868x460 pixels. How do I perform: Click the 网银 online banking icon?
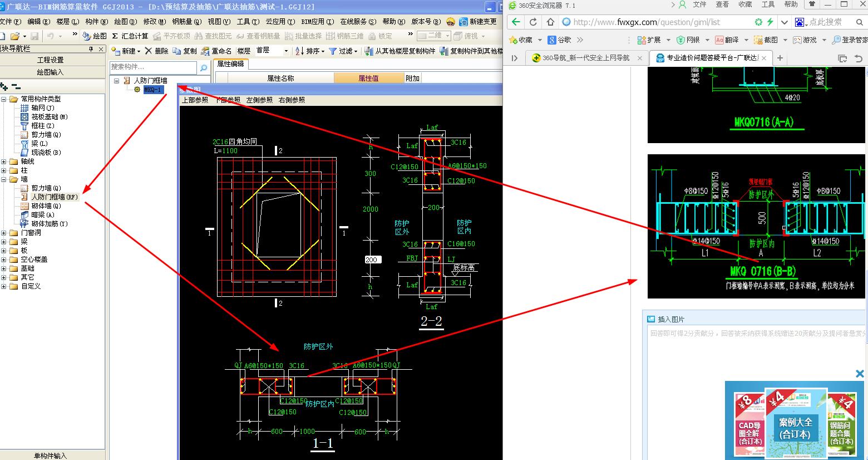pyautogui.click(x=680, y=40)
